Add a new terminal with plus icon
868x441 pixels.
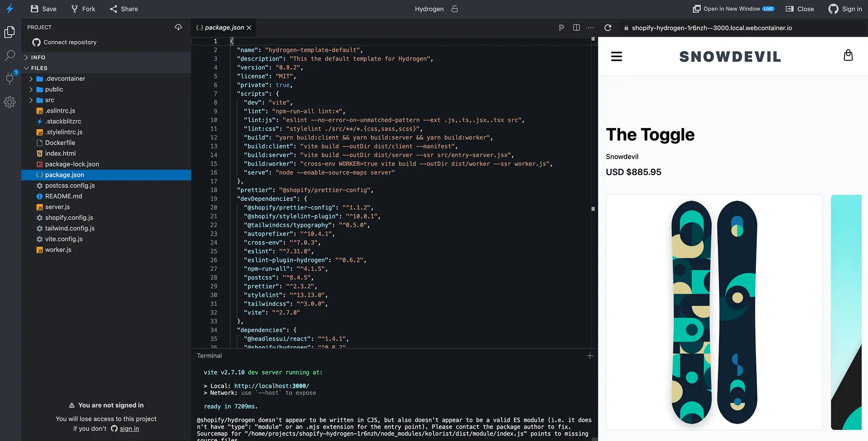(x=590, y=355)
